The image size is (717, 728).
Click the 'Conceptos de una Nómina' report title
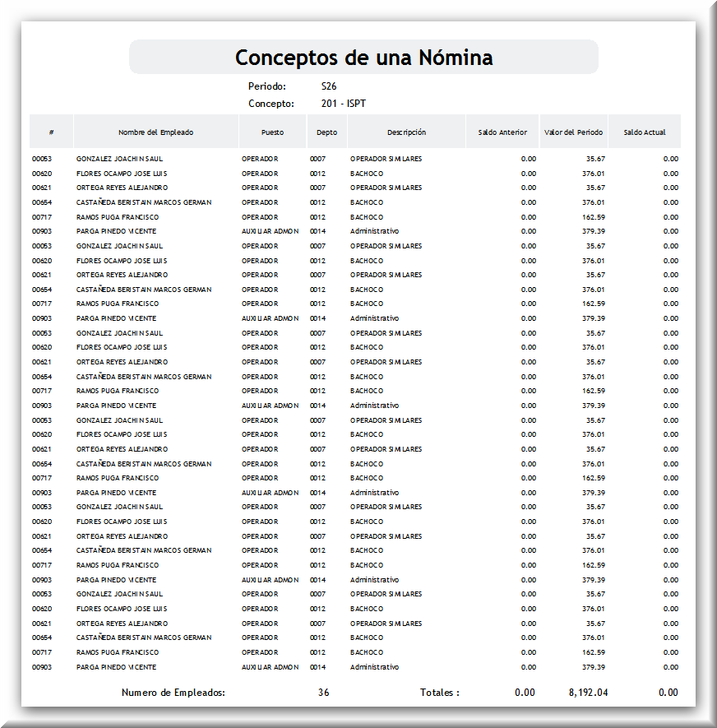(x=363, y=58)
